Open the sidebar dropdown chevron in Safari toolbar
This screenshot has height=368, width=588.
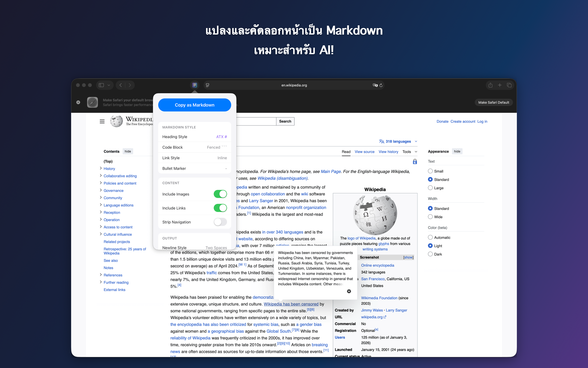coord(109,85)
